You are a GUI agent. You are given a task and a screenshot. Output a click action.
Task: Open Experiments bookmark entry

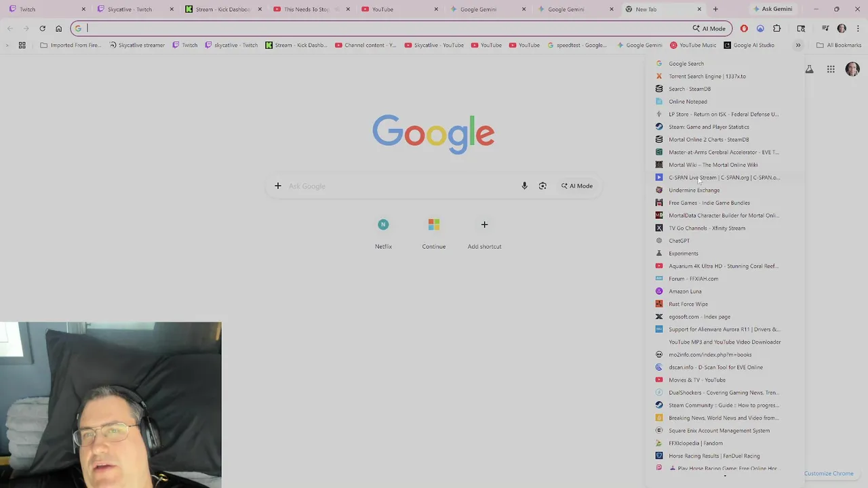coord(724,253)
